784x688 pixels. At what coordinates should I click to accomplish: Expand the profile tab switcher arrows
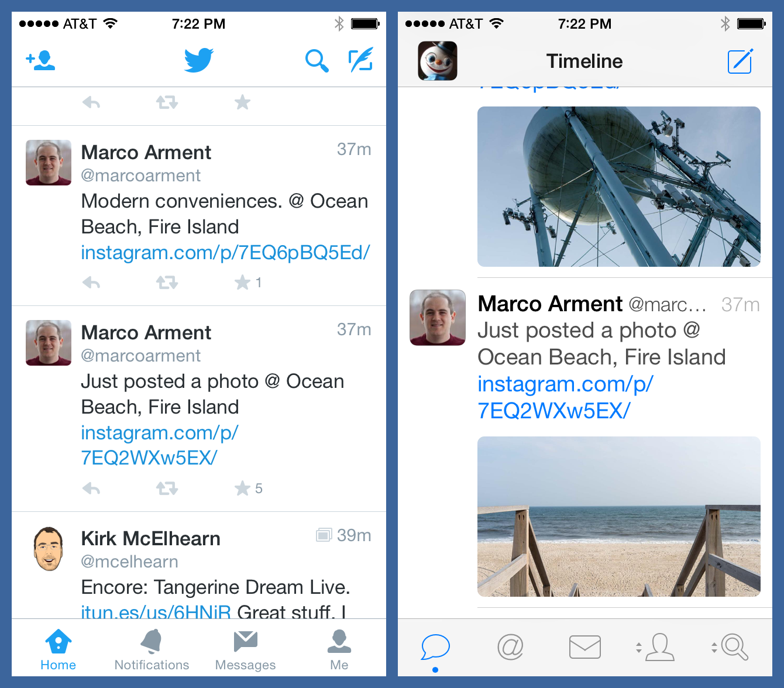(x=639, y=647)
